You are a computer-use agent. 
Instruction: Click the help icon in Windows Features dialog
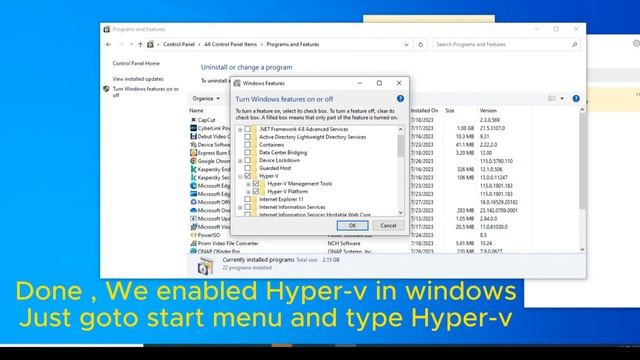tap(400, 99)
